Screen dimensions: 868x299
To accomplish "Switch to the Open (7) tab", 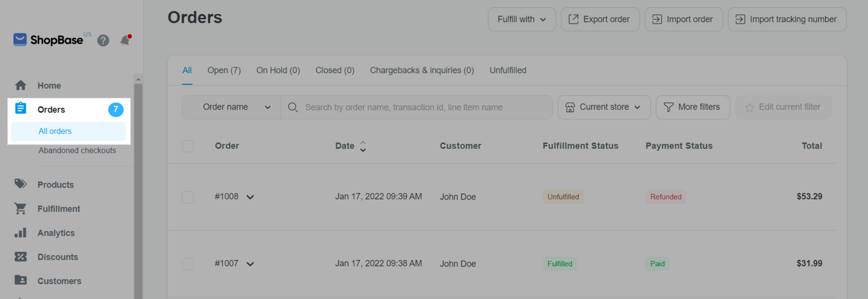I will pos(224,71).
